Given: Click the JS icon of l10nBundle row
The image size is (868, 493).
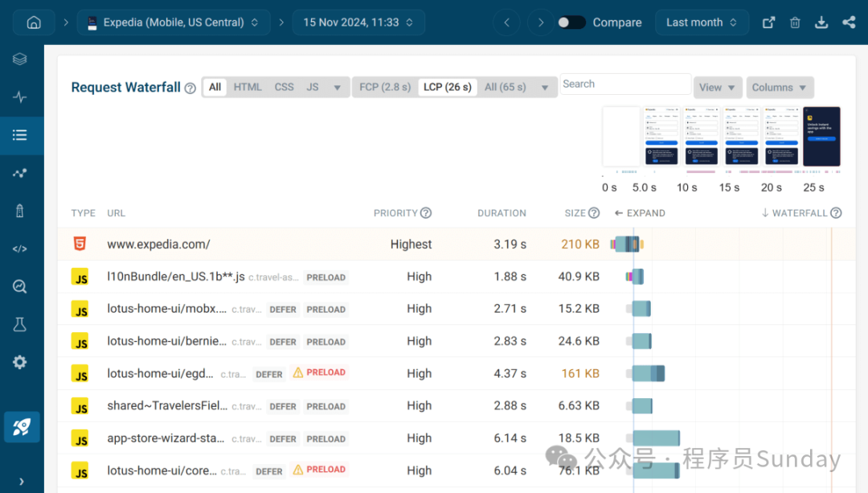Looking at the screenshot, I should [x=80, y=277].
